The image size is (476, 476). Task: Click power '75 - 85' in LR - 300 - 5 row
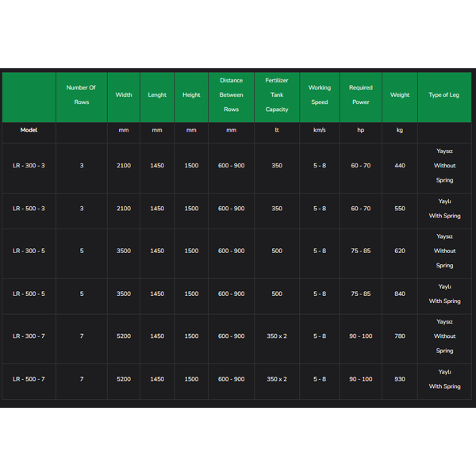tap(361, 251)
